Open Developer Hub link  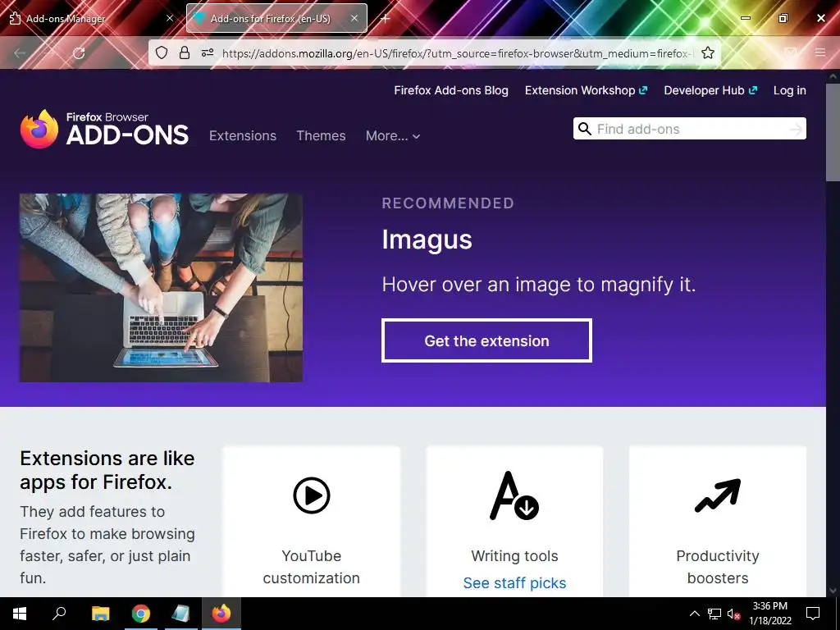click(710, 90)
